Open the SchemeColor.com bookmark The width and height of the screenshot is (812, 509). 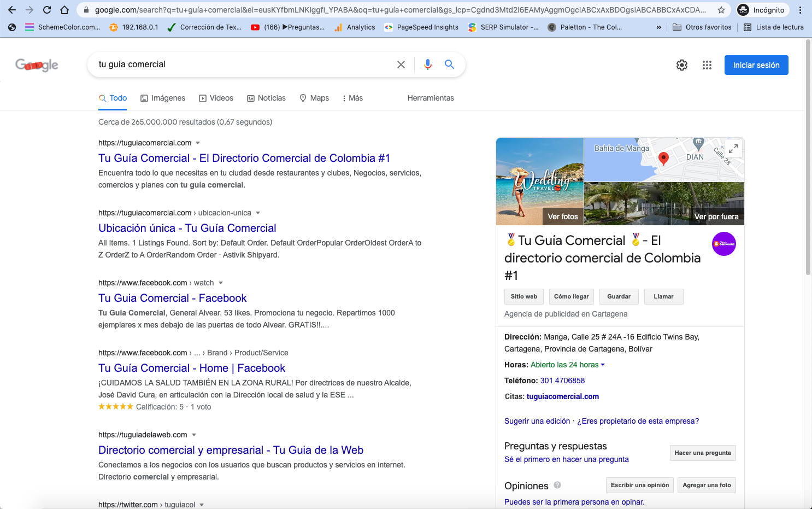pyautogui.click(x=62, y=27)
